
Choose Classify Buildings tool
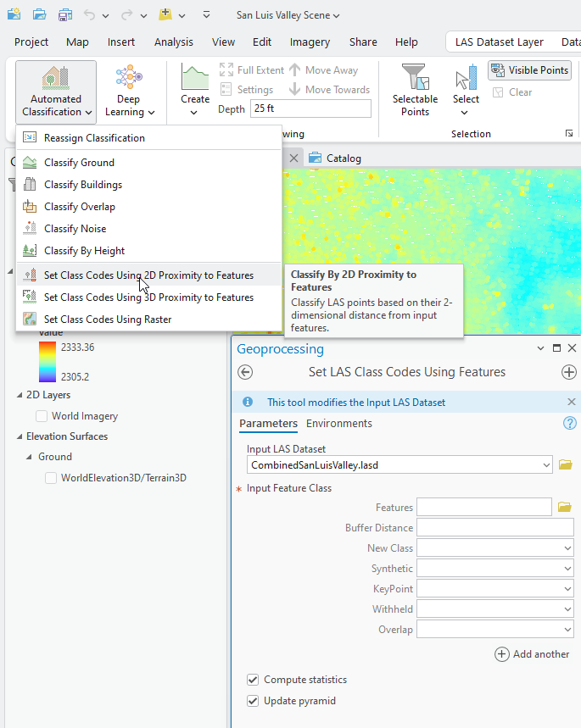coord(148,185)
